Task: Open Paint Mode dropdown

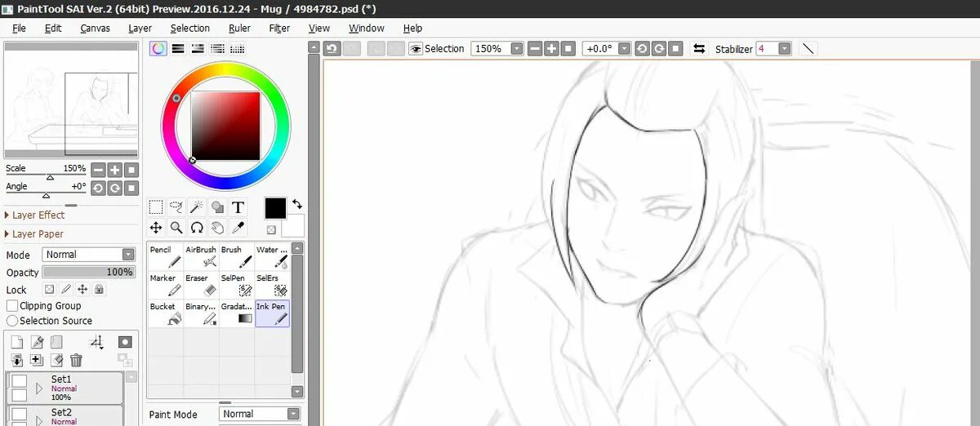Action: (260, 414)
